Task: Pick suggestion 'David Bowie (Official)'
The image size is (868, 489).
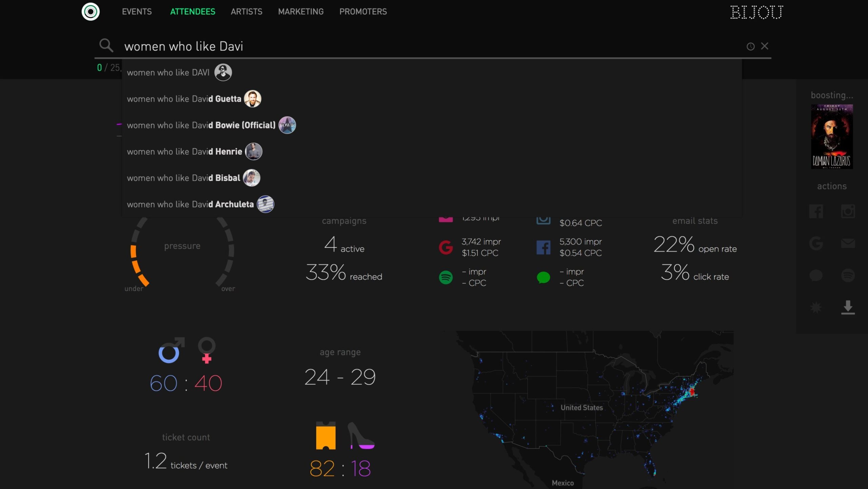Action: click(432, 125)
